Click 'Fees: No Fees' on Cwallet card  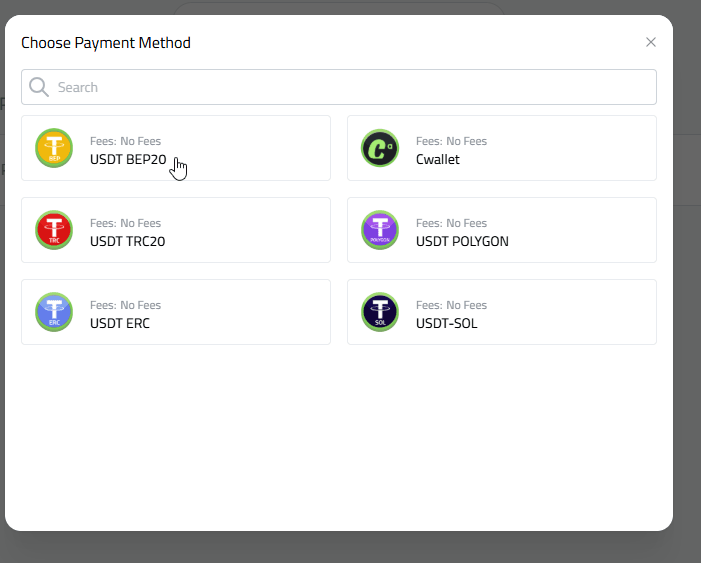point(451,141)
